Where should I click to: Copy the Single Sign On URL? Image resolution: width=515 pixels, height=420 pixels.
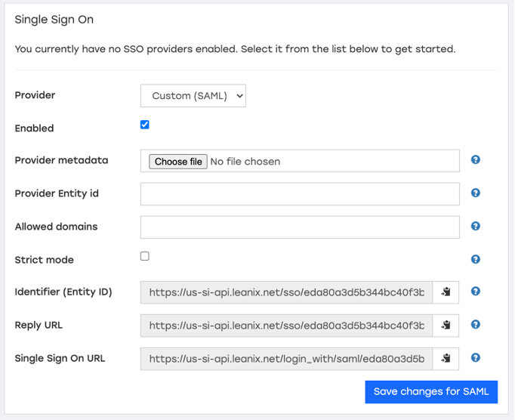446,359
